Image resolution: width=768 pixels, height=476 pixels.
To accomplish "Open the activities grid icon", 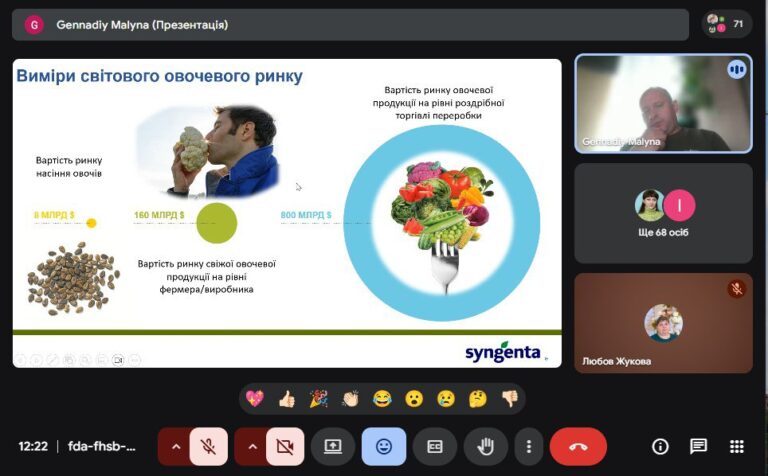I will [x=737, y=447].
